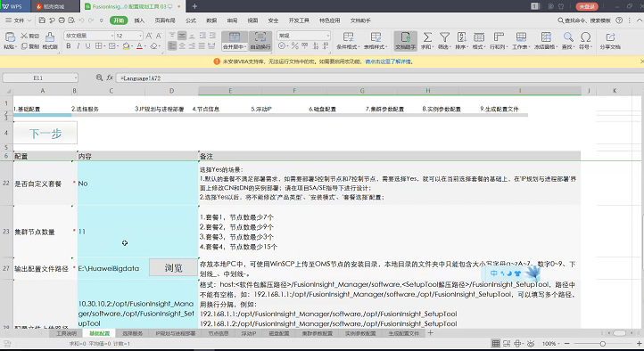Open the Page Layout (页面布局) ribbon tab
644x351 pixels.
coord(165,20)
